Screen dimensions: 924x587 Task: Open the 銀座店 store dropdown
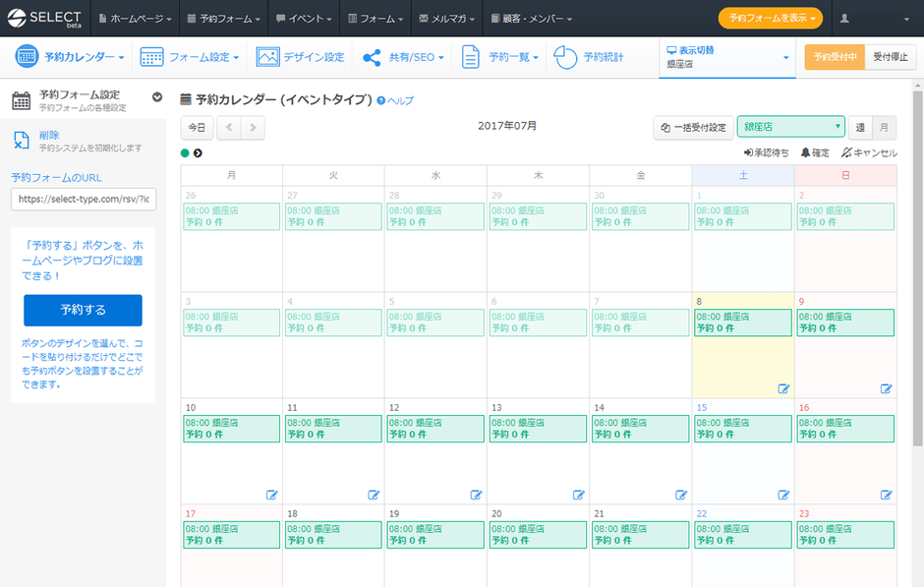791,127
